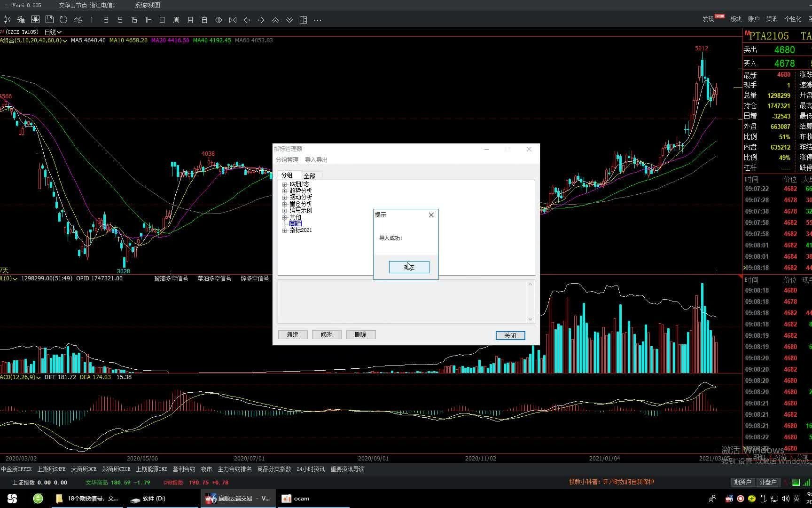Click the expand horizontally (◁▷) chart icon

tap(219, 20)
